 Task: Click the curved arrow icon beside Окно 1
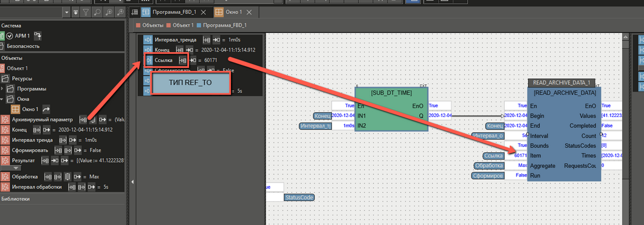46,109
